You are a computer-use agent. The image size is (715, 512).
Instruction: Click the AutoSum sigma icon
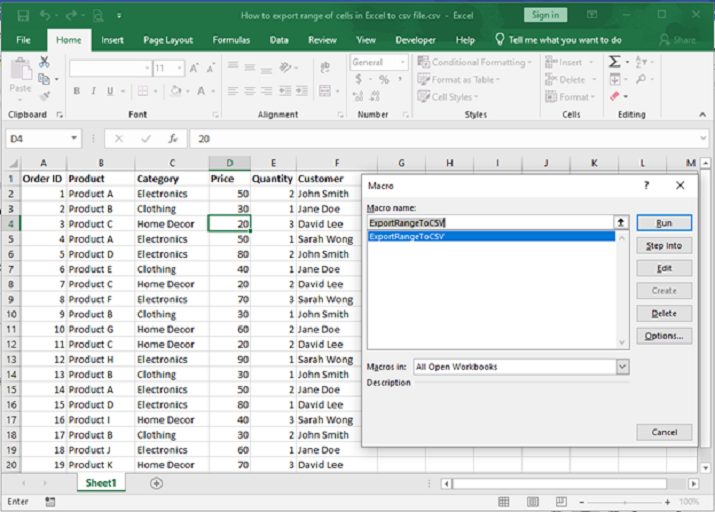tap(614, 62)
